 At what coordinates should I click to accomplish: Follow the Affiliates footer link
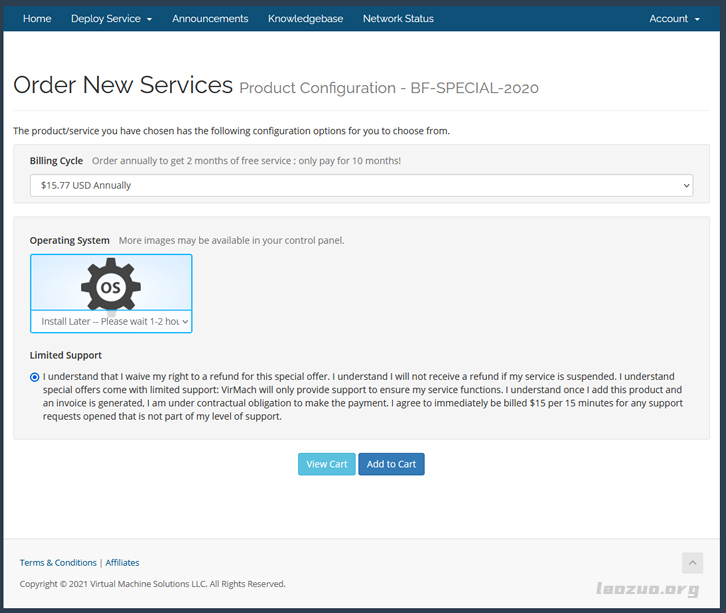[122, 563]
